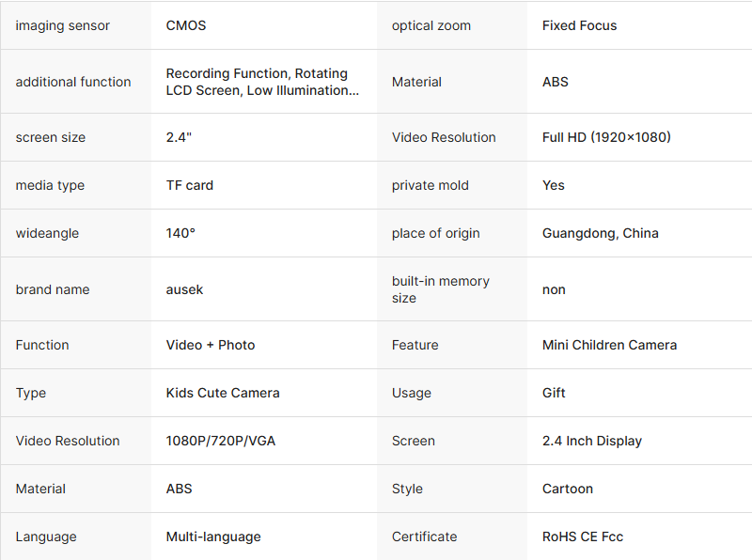Image resolution: width=752 pixels, height=560 pixels.
Task: Click the "2.4 Inch Display" value
Action: pos(592,441)
